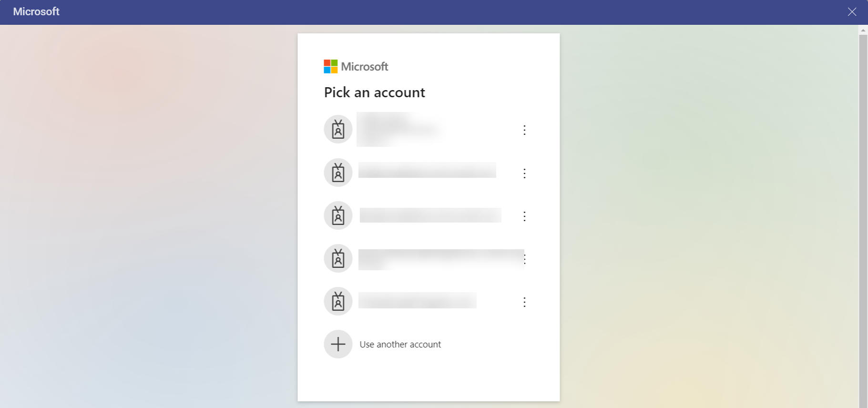Click the Microsoft title in header bar
This screenshot has height=408, width=868.
pos(36,11)
